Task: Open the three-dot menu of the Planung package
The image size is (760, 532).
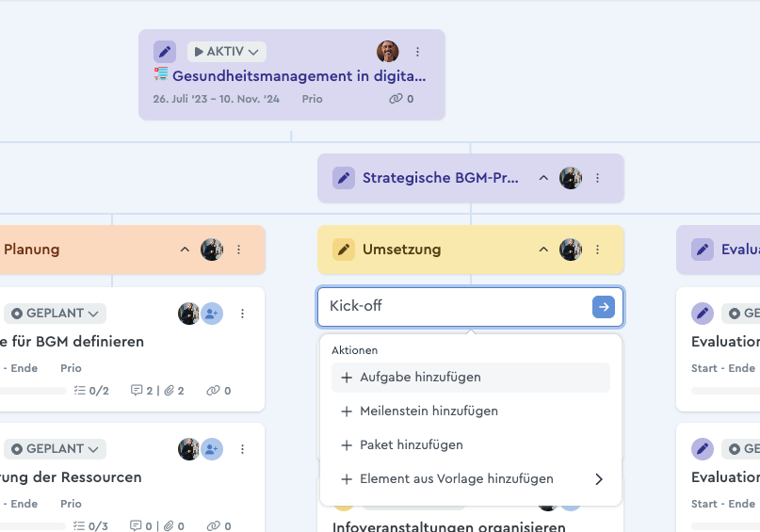Action: pos(239,250)
